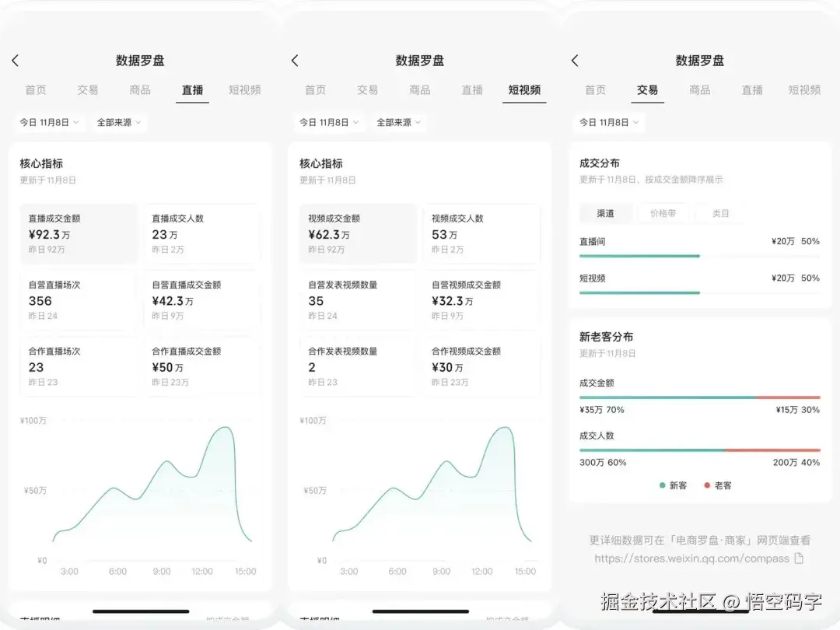Tap the back arrow on the 直播 panel
Image resolution: width=840 pixels, height=630 pixels.
[x=16, y=60]
